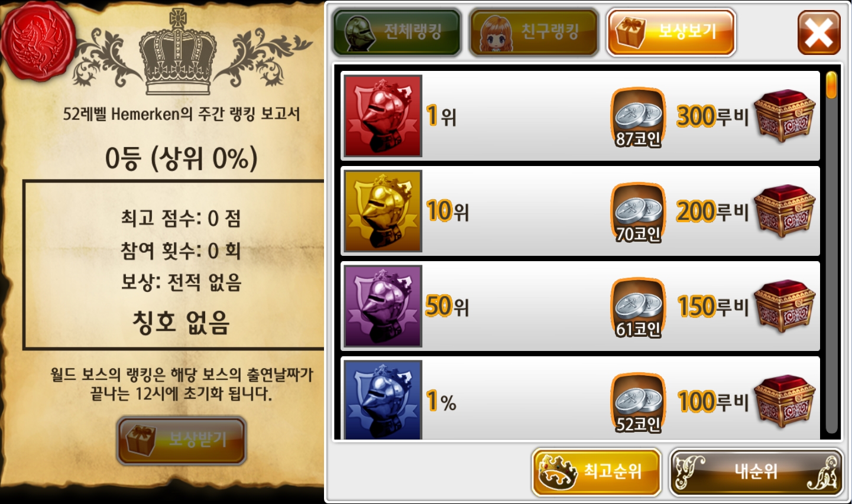
Task: Tap the 70코인 coin reward icon
Action: click(638, 213)
